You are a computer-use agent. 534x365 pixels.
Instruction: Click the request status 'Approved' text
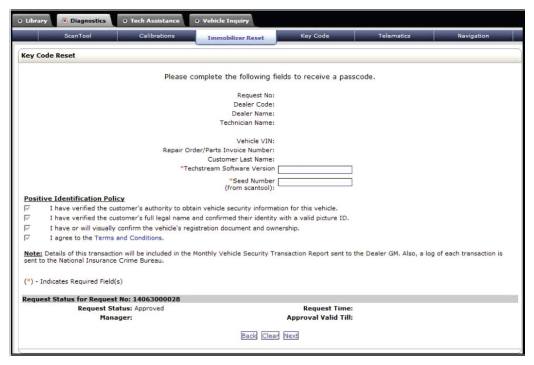coord(149,308)
